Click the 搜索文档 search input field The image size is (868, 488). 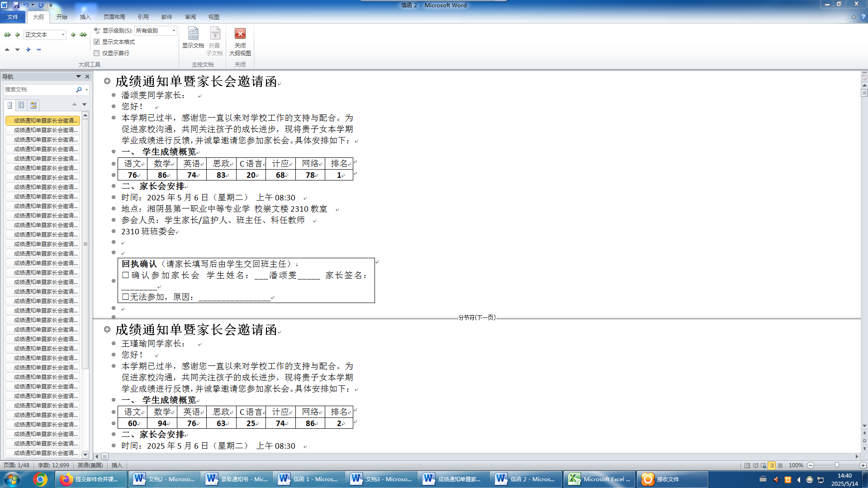39,90
